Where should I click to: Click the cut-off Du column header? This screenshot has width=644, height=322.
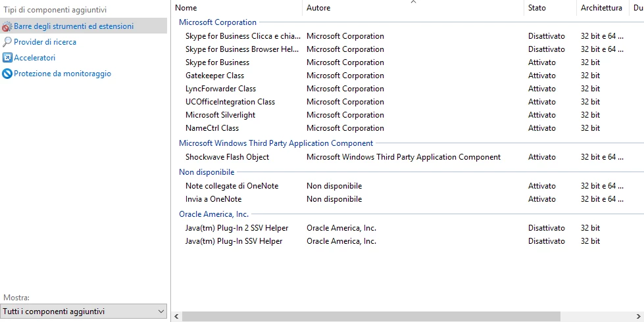point(637,8)
